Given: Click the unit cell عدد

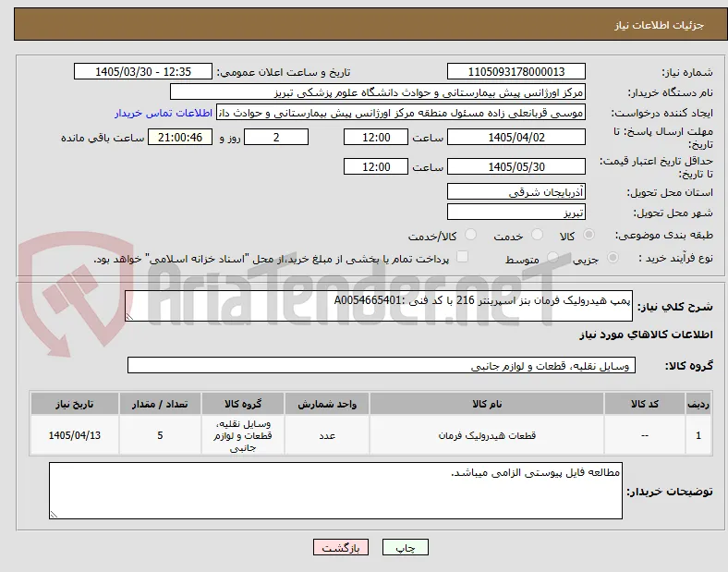Looking at the screenshot, I should point(327,435).
